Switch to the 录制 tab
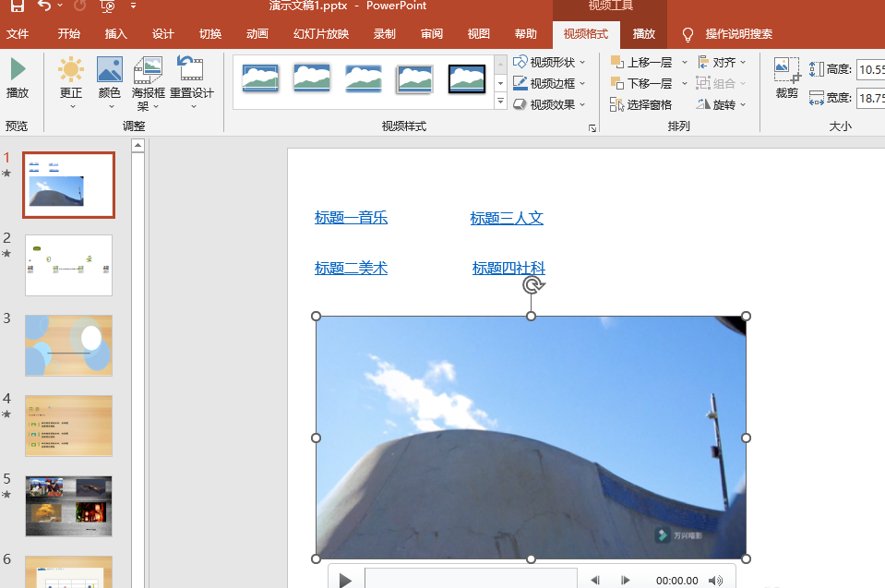885x588 pixels. pyautogui.click(x=385, y=34)
